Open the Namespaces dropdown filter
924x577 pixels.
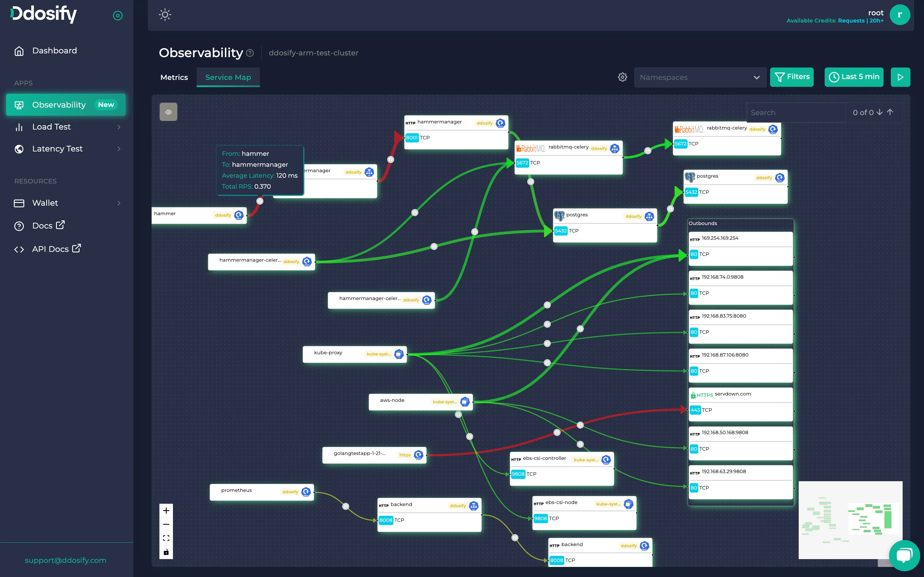pos(698,77)
